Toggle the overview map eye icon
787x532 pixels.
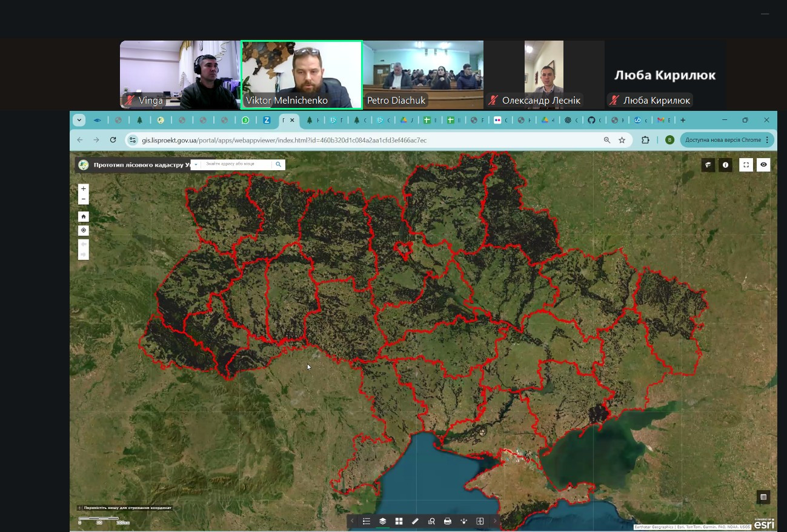coord(763,165)
